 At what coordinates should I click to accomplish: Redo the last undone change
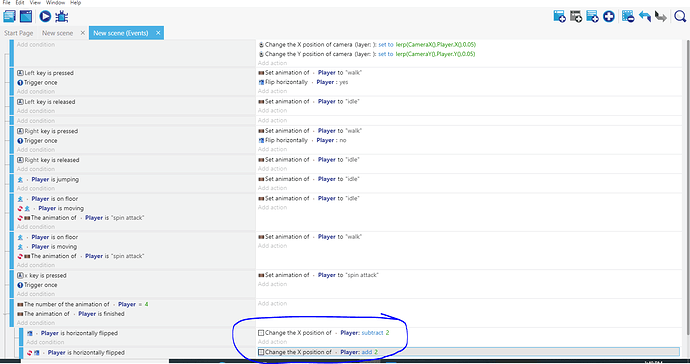[x=661, y=16]
